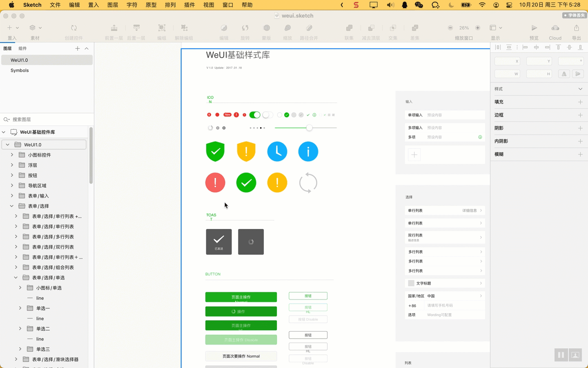Click the 解除编组 ungroup icon
Viewport: 588px width, 368px height.
click(x=184, y=28)
